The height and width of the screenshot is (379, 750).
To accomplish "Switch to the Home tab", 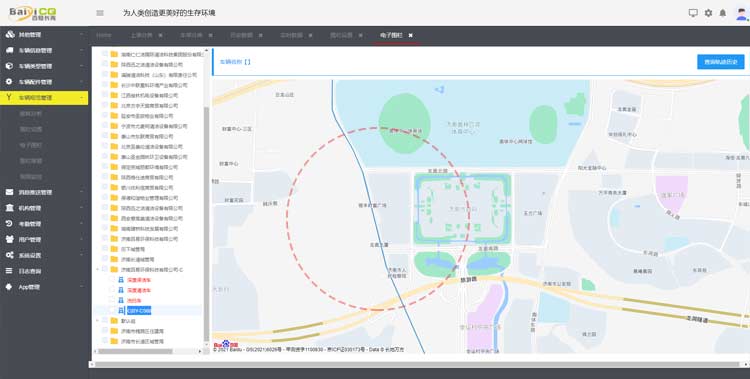I will click(x=104, y=35).
